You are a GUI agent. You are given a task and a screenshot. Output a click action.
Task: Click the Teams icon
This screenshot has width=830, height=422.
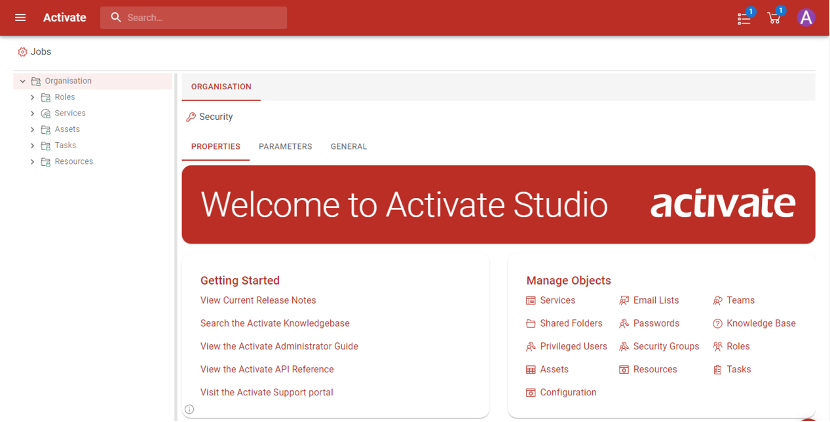tap(718, 301)
